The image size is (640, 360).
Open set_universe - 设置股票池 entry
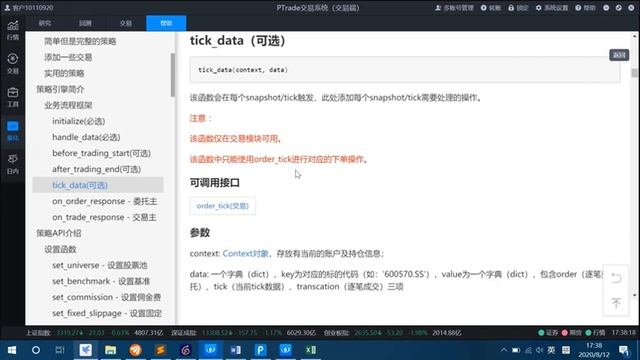coord(100,265)
